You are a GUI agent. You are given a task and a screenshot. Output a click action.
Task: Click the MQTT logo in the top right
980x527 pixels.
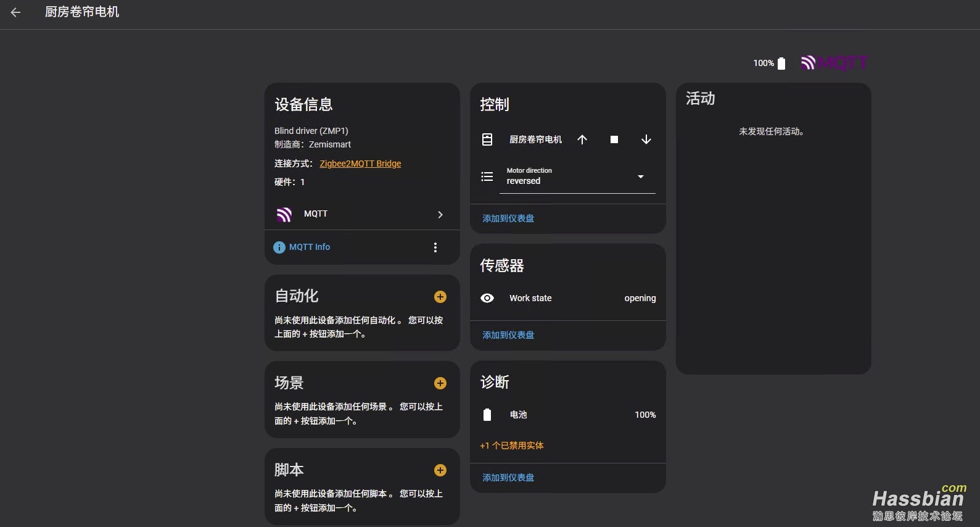point(834,62)
